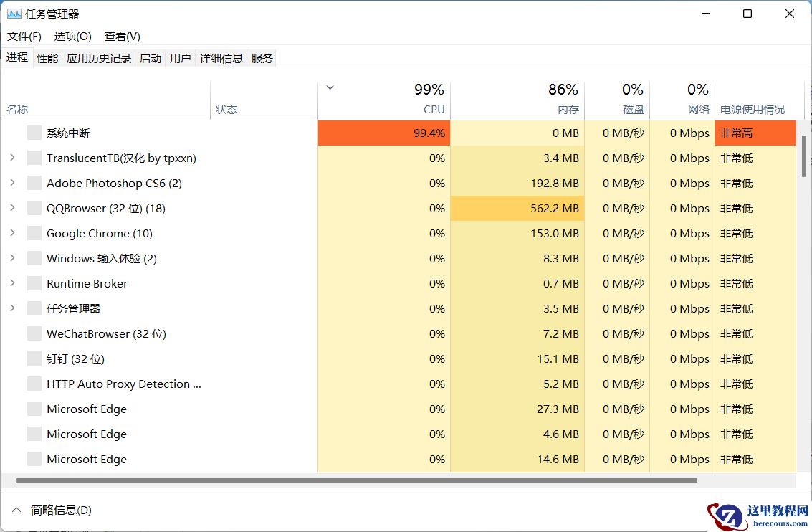This screenshot has height=532, width=812.
Task: Click the Adobe Photoshop CS6 process icon
Action: (x=34, y=183)
